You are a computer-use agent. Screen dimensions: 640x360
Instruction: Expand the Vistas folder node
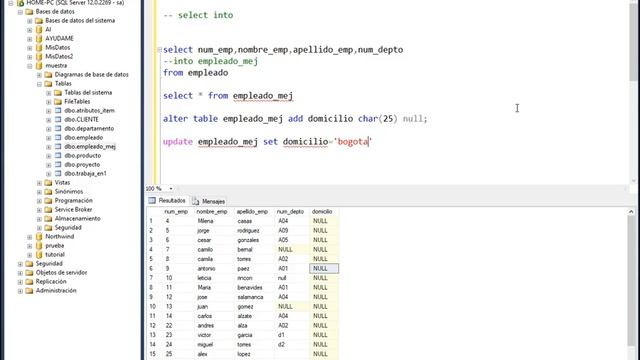[x=39, y=183]
